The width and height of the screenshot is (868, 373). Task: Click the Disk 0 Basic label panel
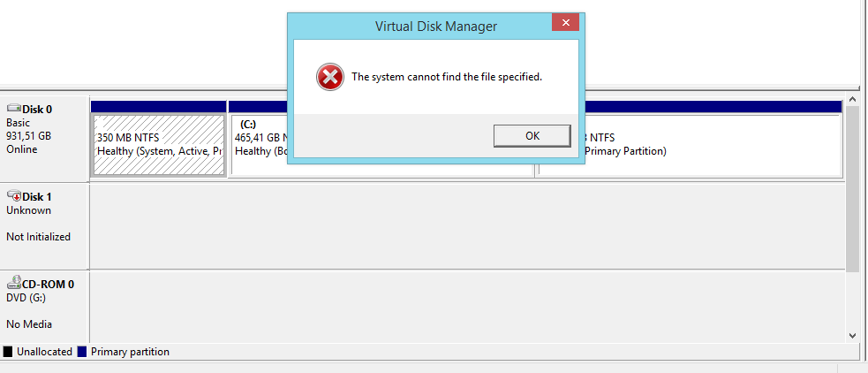pyautogui.click(x=44, y=139)
